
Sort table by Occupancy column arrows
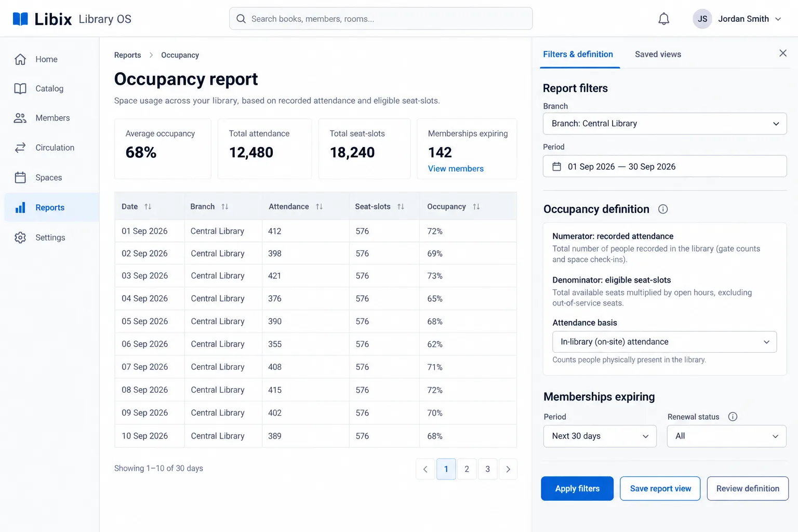(x=476, y=207)
